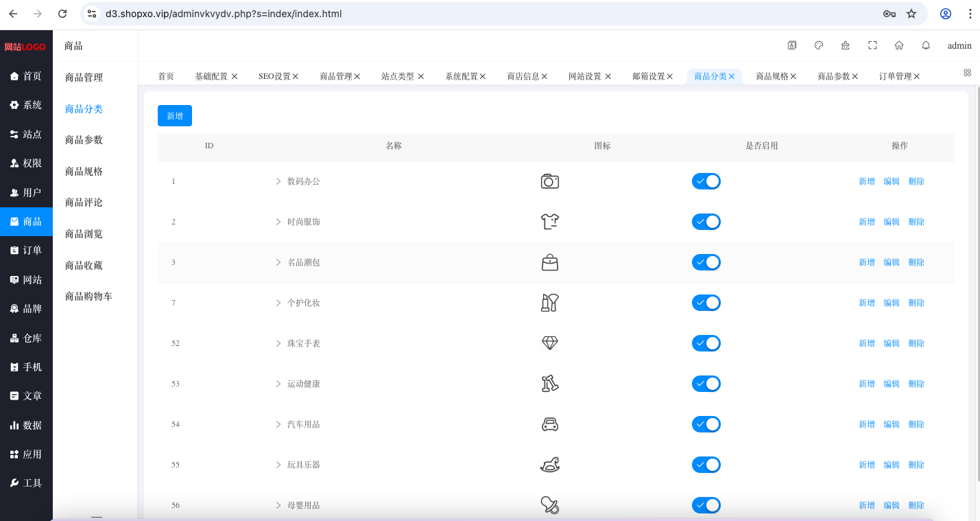Open the tab options grid icon
This screenshot has height=521, width=980.
click(968, 72)
